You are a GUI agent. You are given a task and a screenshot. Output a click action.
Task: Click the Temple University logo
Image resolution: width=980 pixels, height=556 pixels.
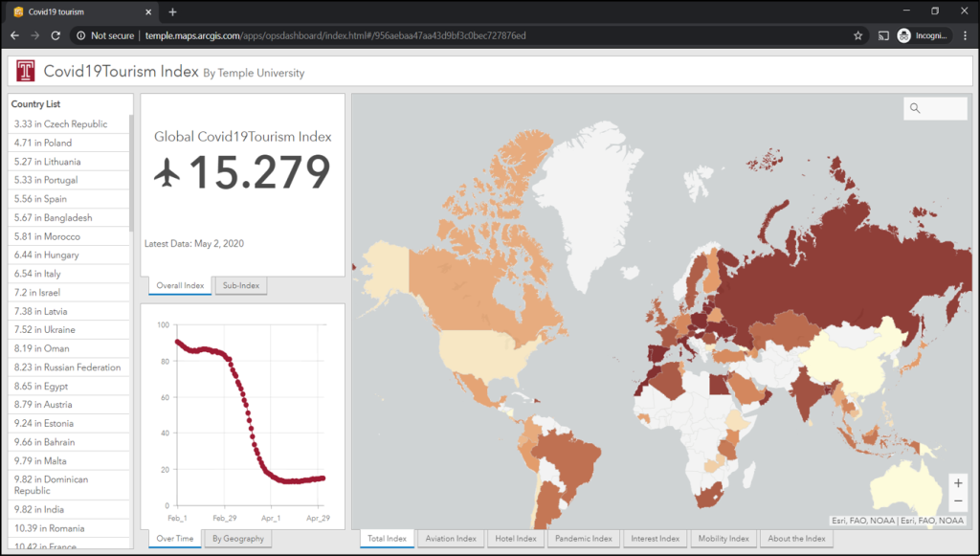[26, 72]
